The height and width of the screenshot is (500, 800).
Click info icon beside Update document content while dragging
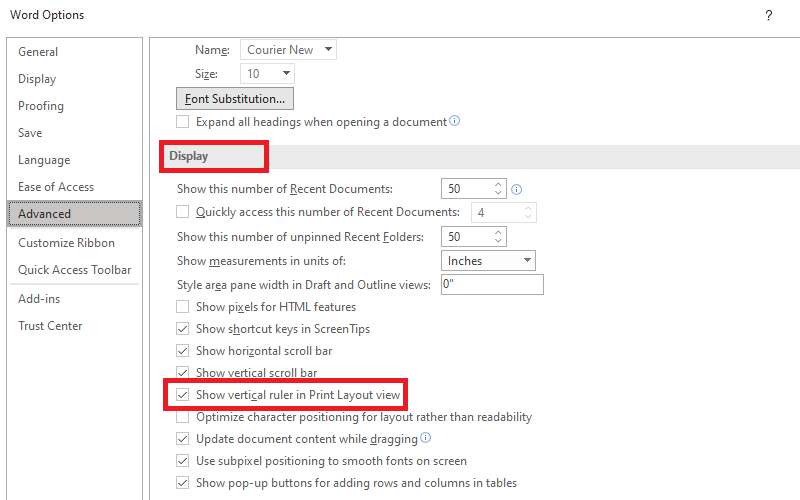[426, 438]
